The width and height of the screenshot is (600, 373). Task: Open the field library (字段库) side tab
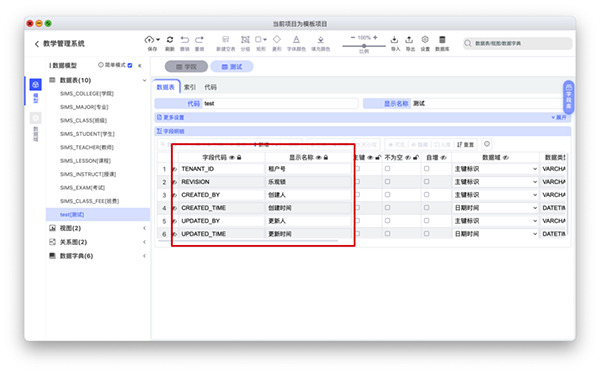pos(568,97)
